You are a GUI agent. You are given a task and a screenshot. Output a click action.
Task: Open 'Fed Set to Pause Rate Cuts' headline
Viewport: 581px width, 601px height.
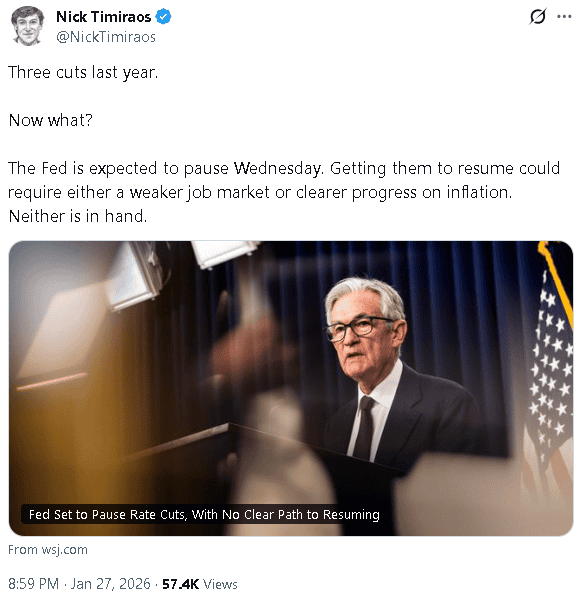point(204,514)
